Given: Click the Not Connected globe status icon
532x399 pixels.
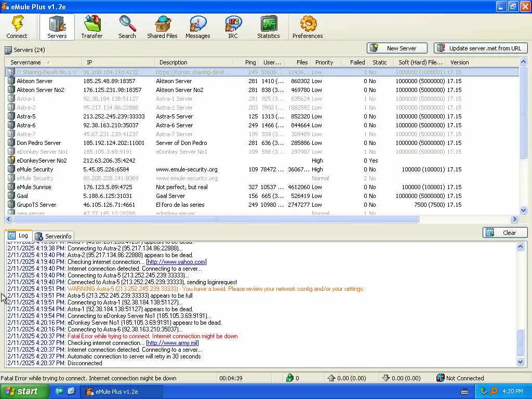Looking at the screenshot, I should coord(441,378).
